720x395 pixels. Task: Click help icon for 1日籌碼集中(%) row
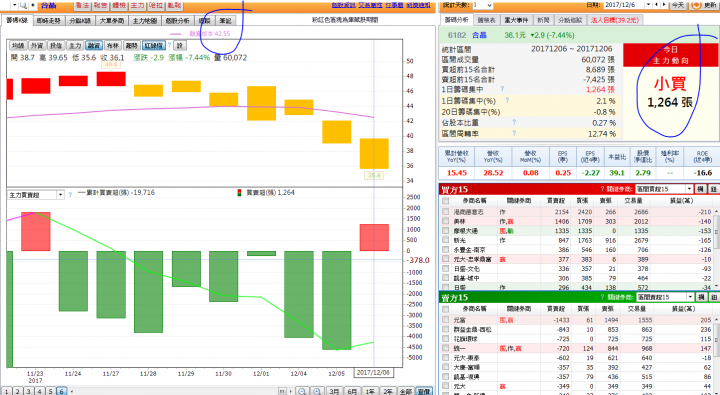click(x=507, y=100)
